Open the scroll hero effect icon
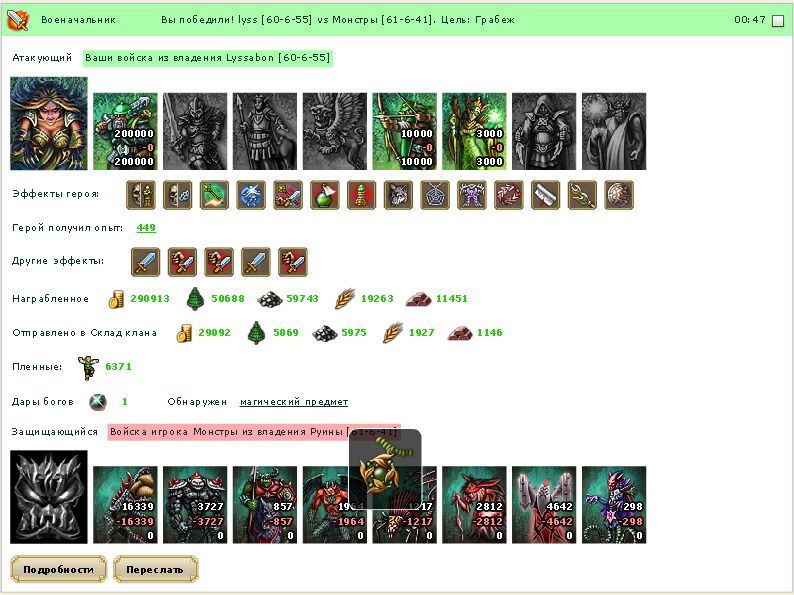This screenshot has height=595, width=794. [x=545, y=195]
